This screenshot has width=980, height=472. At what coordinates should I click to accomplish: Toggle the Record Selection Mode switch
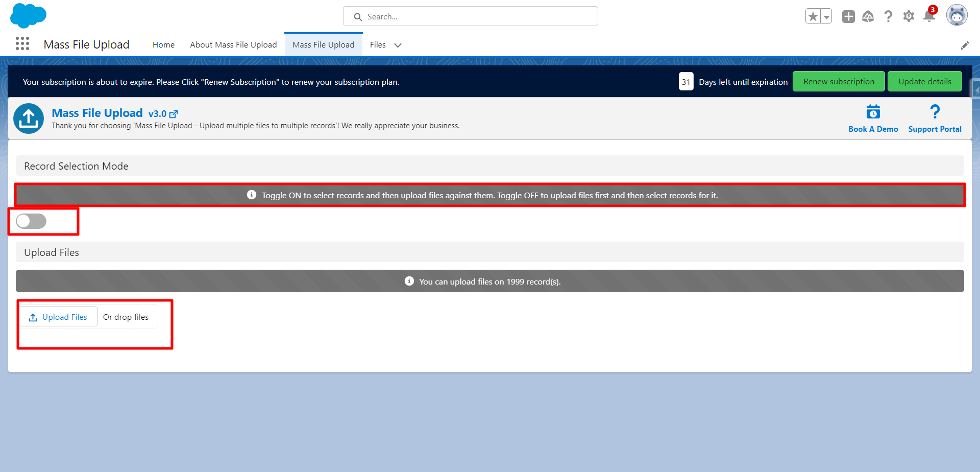[31, 221]
